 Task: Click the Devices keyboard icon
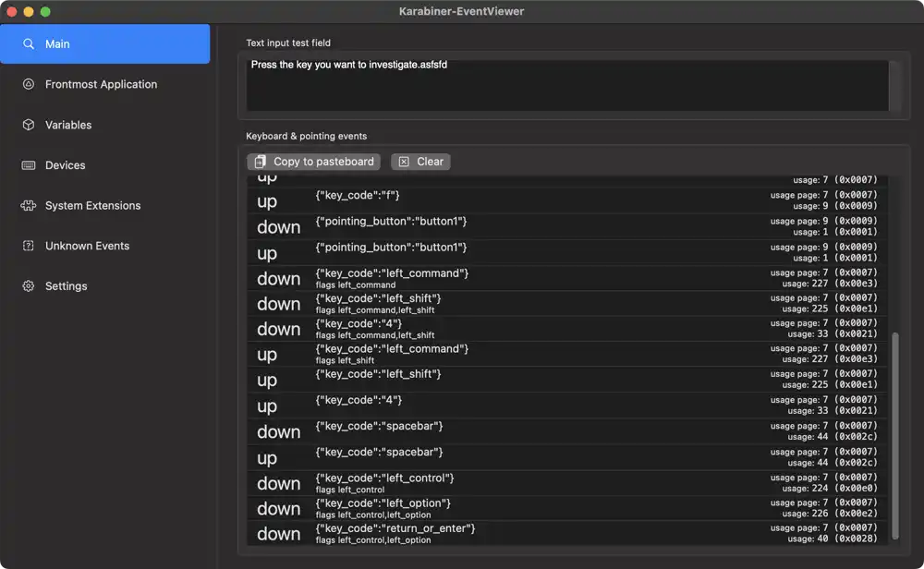[29, 165]
